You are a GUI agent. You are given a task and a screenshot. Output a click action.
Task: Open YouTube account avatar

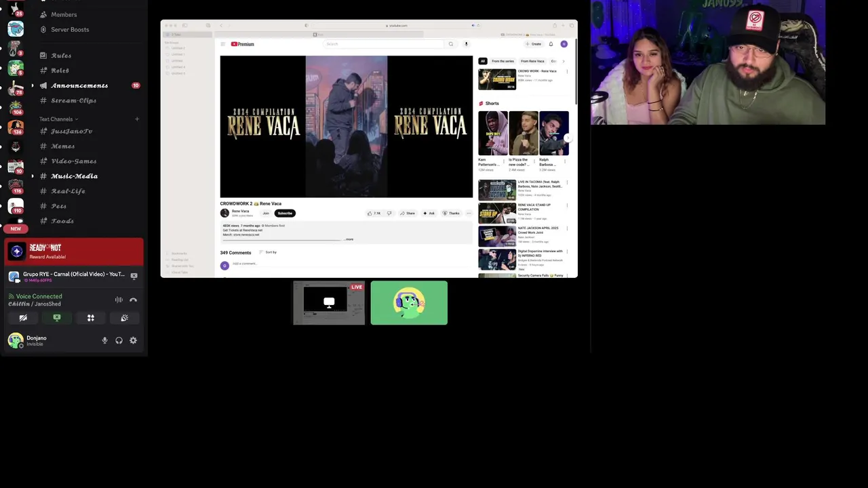tap(564, 44)
